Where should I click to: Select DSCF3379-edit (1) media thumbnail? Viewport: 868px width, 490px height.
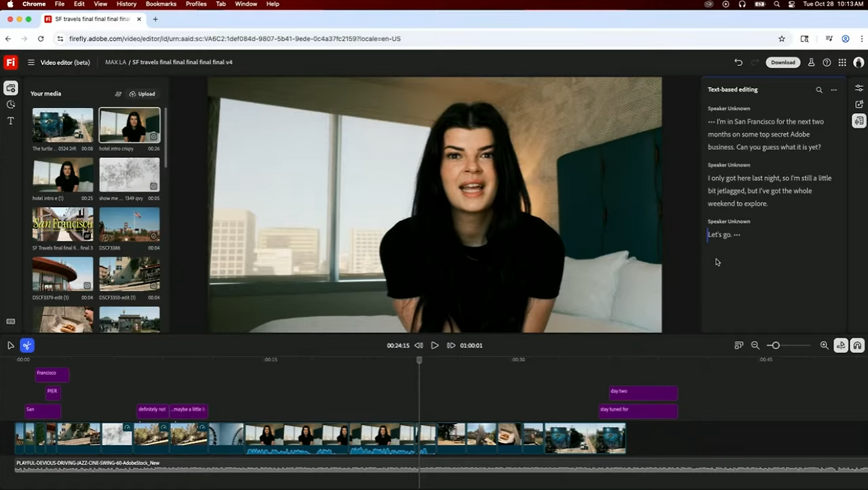63,274
